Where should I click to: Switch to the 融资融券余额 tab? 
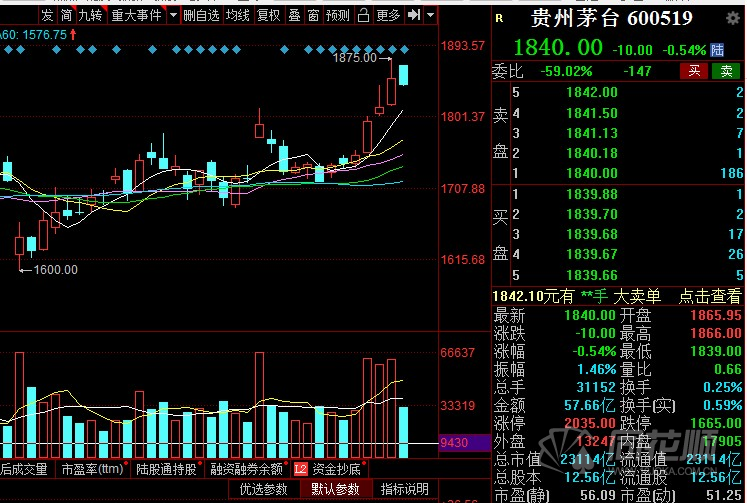[247, 470]
